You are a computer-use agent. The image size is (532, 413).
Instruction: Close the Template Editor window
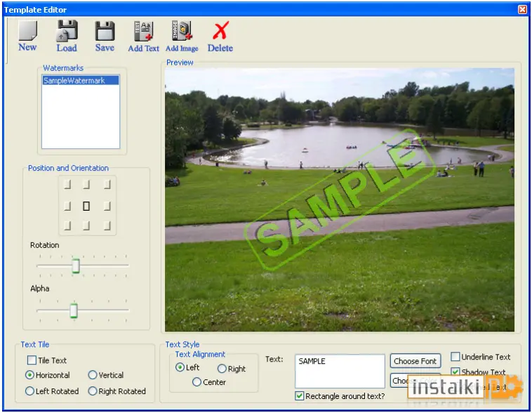(522, 10)
